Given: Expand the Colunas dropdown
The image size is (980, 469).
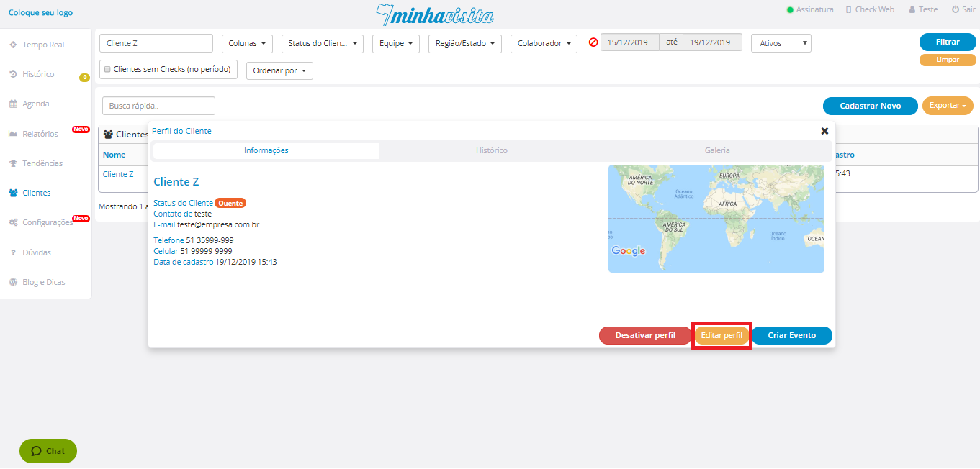Looking at the screenshot, I should [x=246, y=43].
